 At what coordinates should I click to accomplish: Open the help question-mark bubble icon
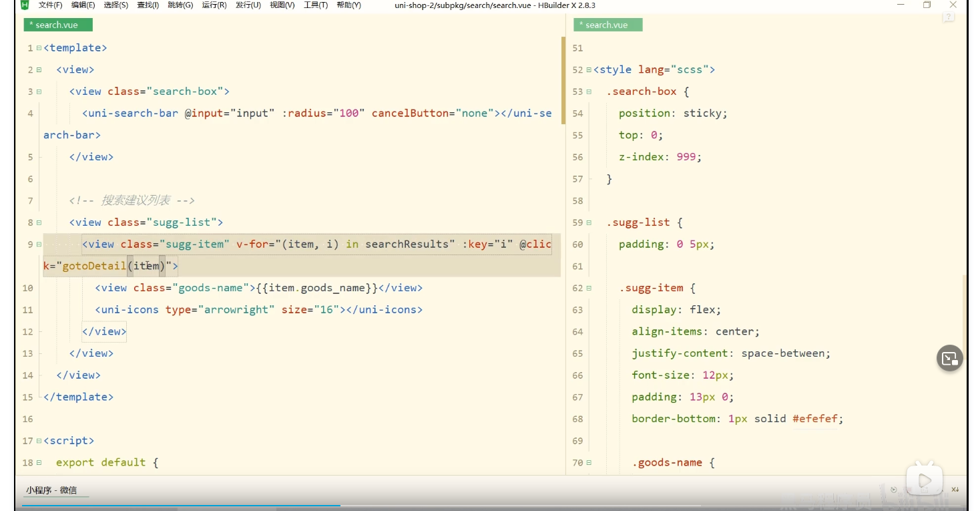(x=948, y=17)
